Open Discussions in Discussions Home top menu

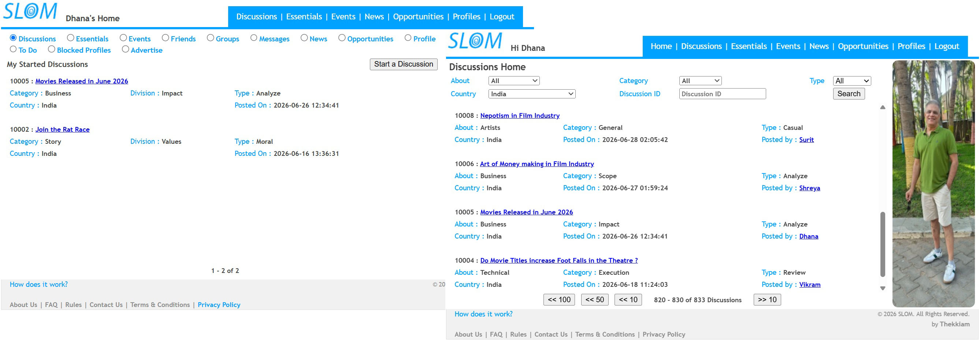[x=702, y=46]
